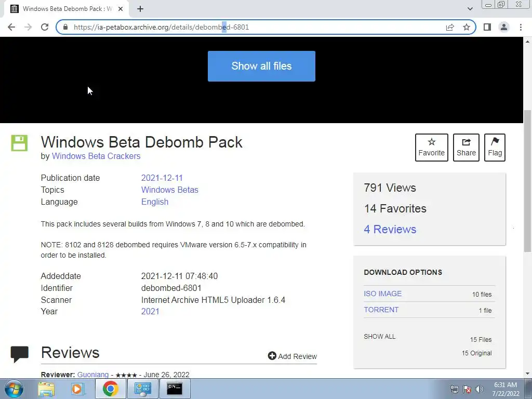Open ISO IMAGE download option

click(383, 294)
